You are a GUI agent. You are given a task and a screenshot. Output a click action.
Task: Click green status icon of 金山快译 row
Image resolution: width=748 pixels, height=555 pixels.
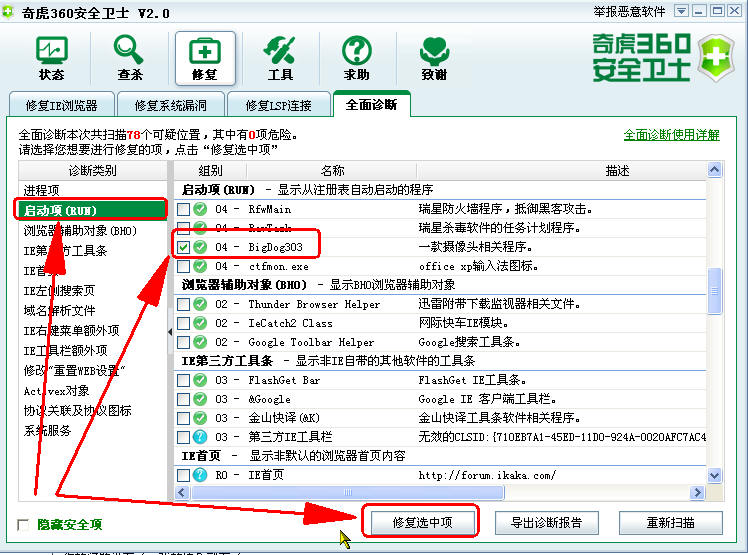click(200, 418)
